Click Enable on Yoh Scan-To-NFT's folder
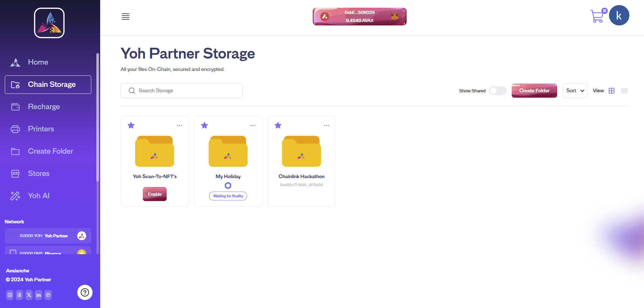This screenshot has width=644, height=308. (x=155, y=194)
